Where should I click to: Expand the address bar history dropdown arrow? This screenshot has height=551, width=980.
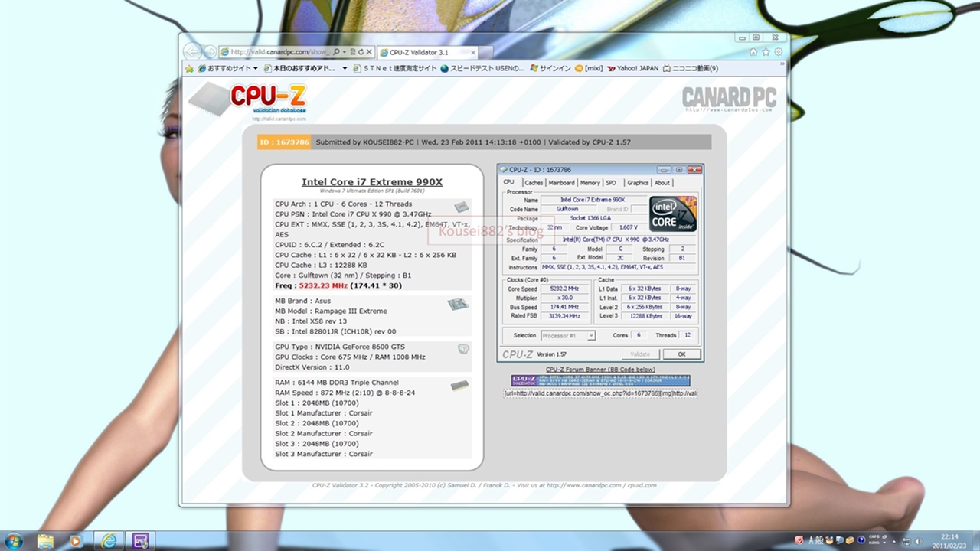point(345,52)
